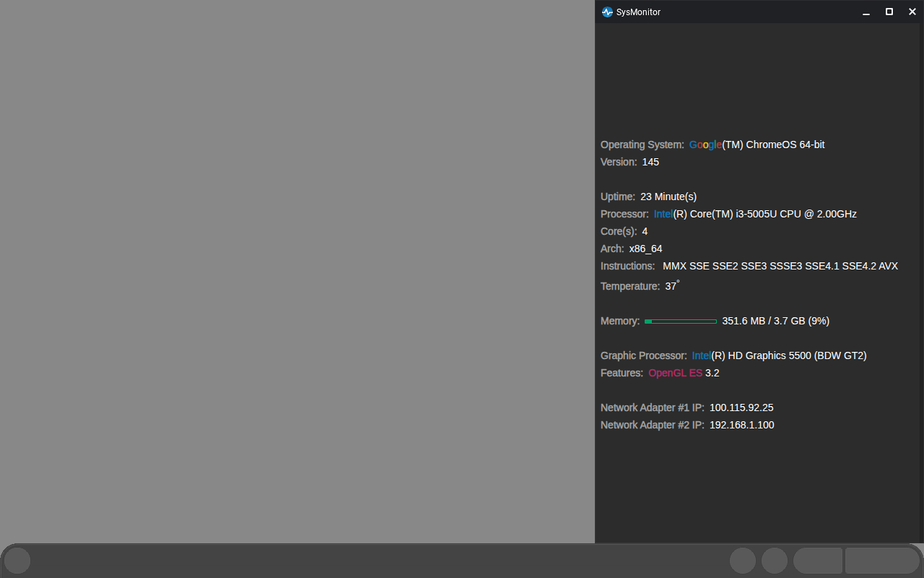924x578 pixels.
Task: Click the Memory usage progress bar
Action: coord(681,321)
